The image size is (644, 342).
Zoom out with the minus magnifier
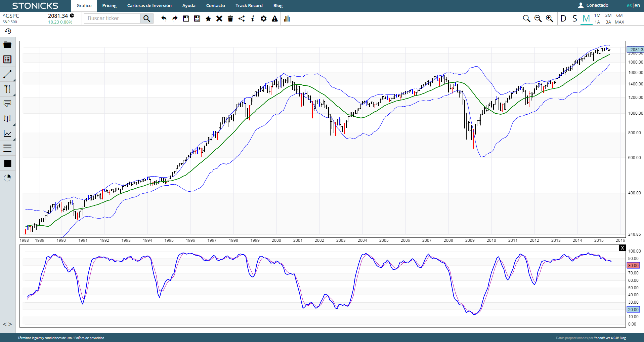[538, 18]
